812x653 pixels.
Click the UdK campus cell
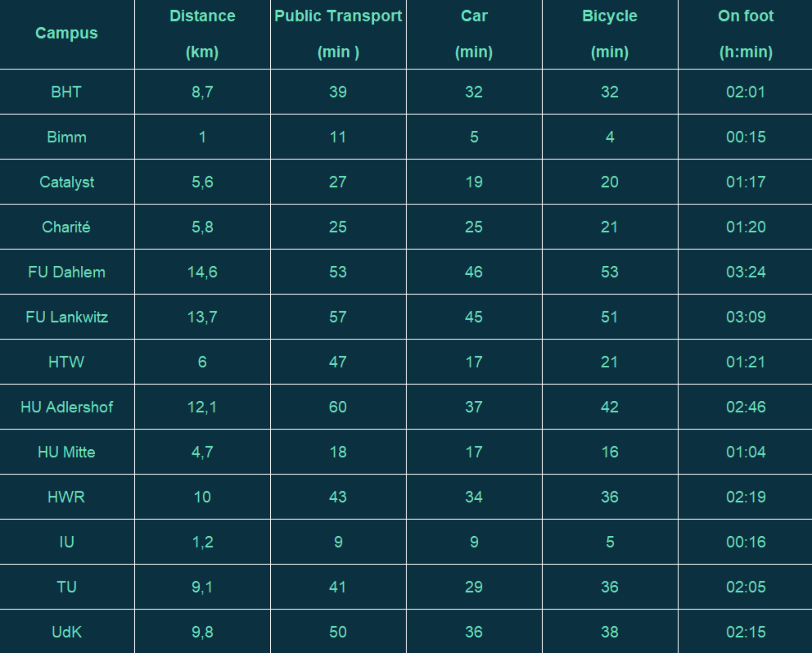coord(66,632)
